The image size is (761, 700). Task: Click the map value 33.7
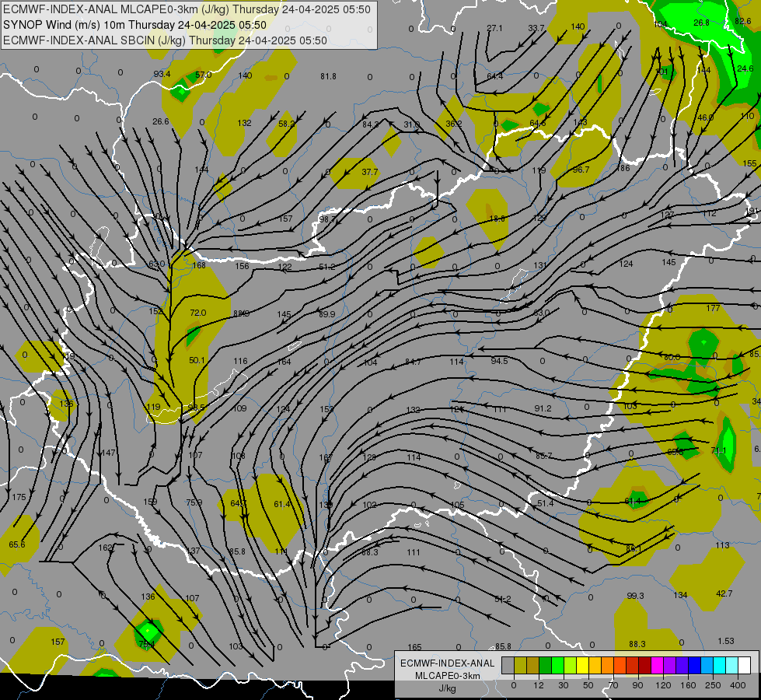click(x=536, y=28)
